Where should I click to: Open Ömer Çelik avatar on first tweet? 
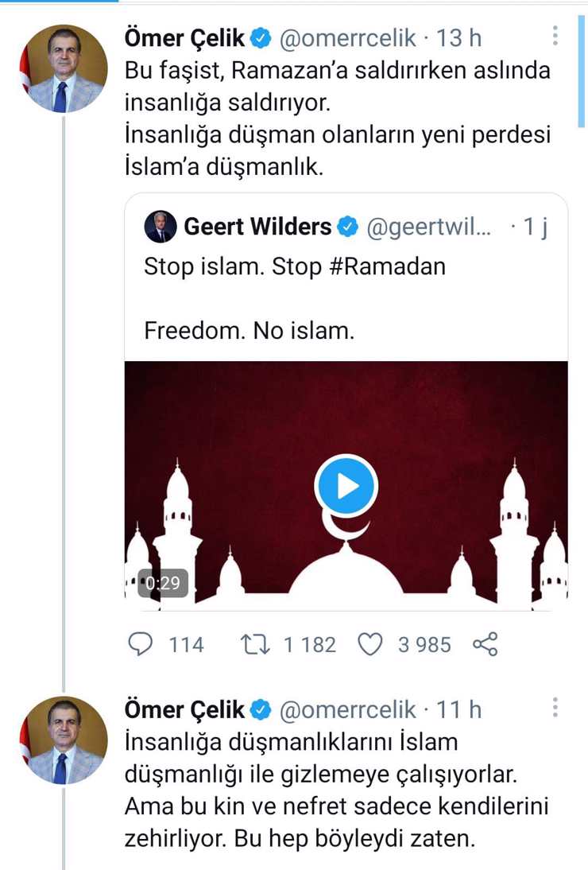64,69
